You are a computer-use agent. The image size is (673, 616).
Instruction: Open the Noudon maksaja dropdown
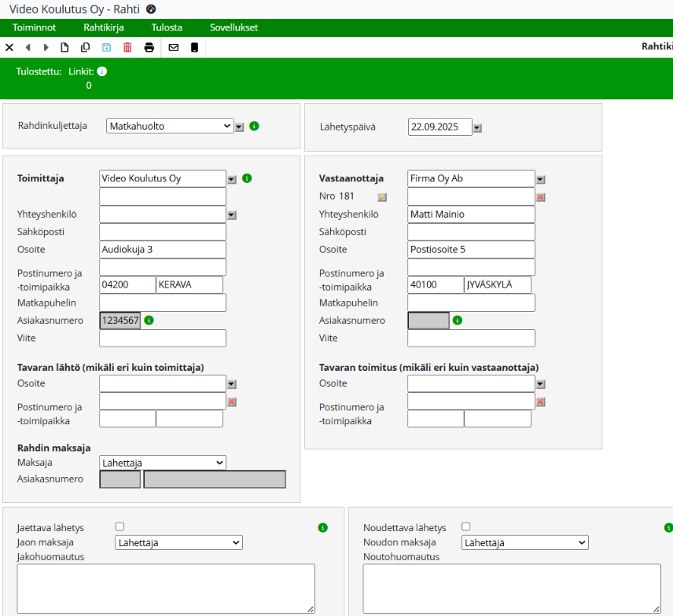pos(524,542)
